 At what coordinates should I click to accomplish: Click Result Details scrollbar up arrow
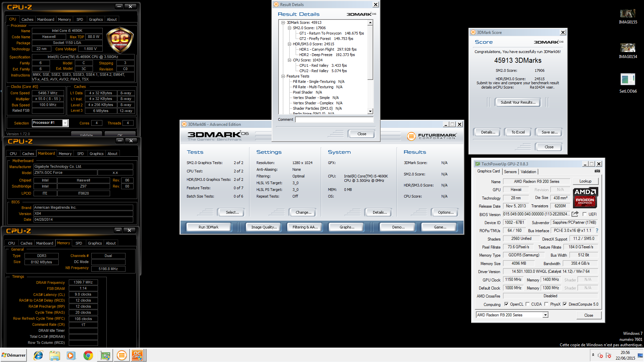tap(370, 23)
